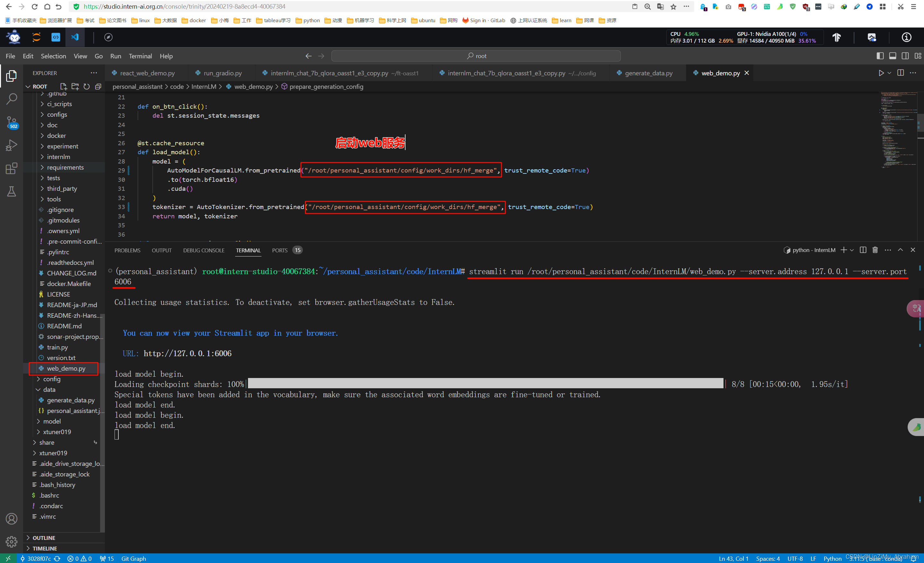Open the Terminal menu
924x563 pixels.
point(140,56)
